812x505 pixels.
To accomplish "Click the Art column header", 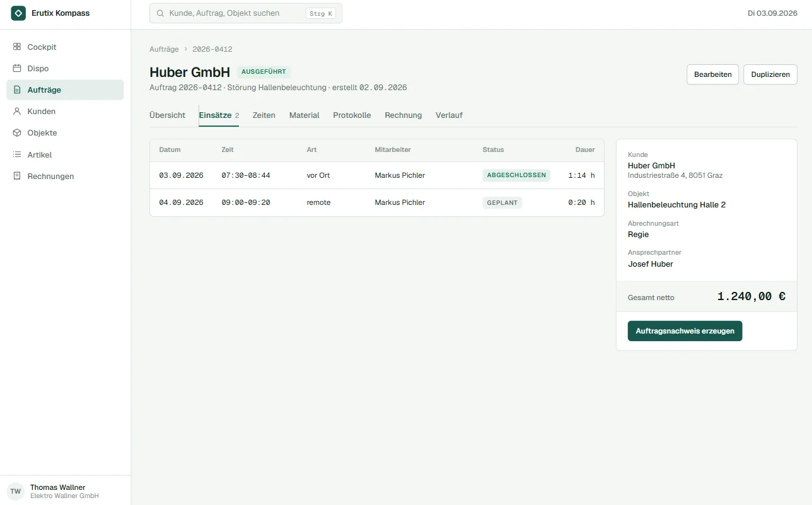I will tap(311, 150).
